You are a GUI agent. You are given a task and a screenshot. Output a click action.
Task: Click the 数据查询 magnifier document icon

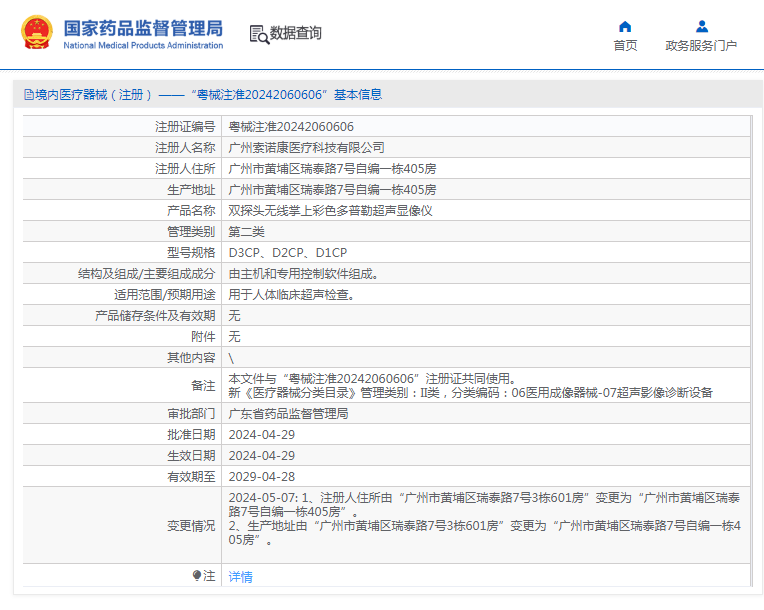(x=258, y=34)
